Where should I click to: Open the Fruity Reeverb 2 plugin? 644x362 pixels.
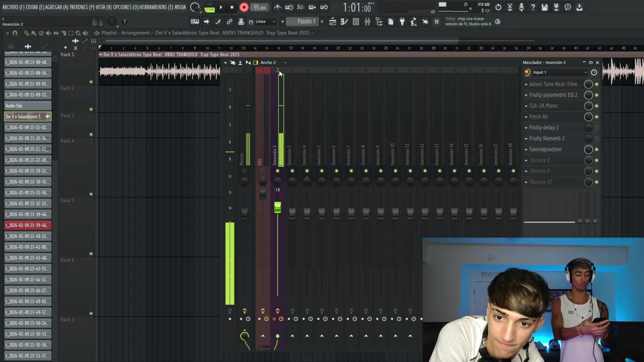(x=546, y=139)
